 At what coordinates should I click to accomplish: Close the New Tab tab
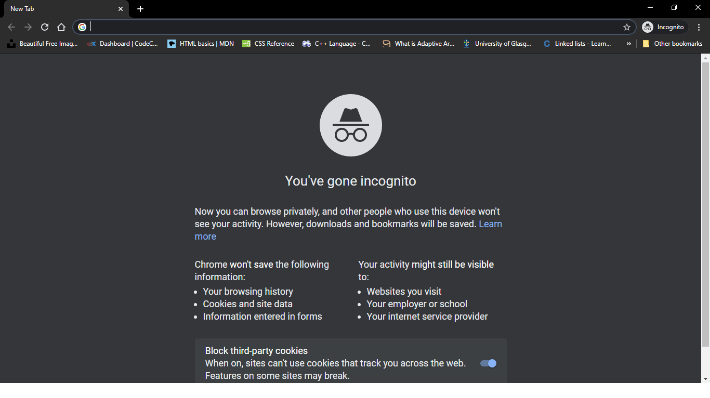coord(120,9)
